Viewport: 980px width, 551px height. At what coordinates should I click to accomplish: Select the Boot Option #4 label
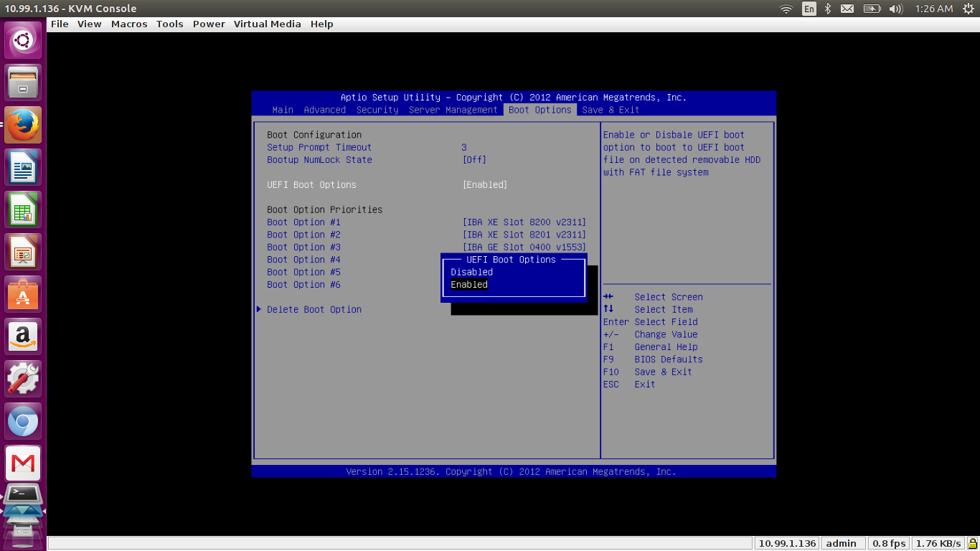(303, 260)
